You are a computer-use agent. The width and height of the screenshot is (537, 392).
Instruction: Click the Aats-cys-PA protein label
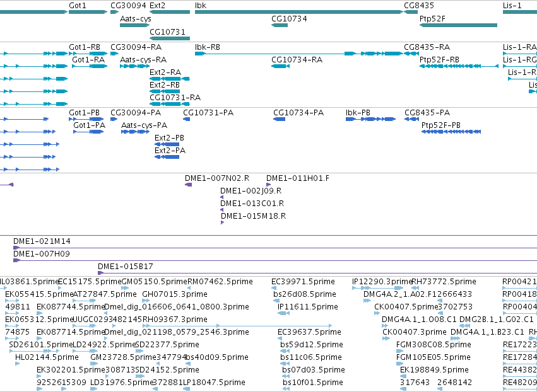144,125
